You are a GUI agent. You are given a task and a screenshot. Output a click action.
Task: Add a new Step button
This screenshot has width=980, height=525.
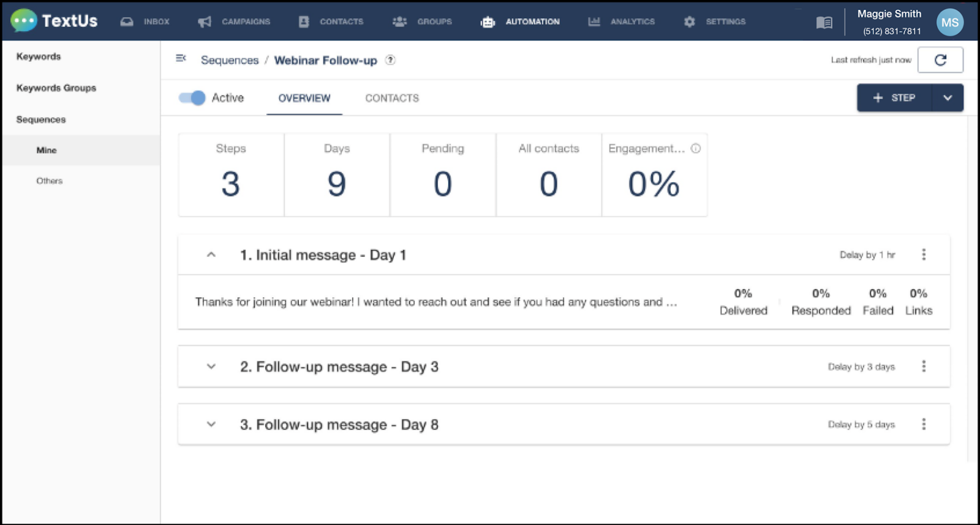click(x=895, y=98)
